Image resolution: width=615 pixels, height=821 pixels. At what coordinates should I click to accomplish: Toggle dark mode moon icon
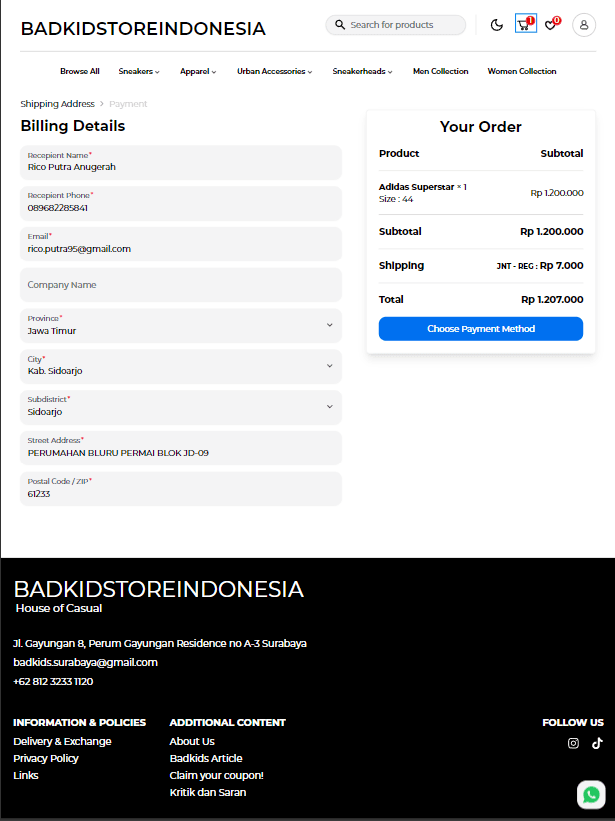tap(497, 25)
